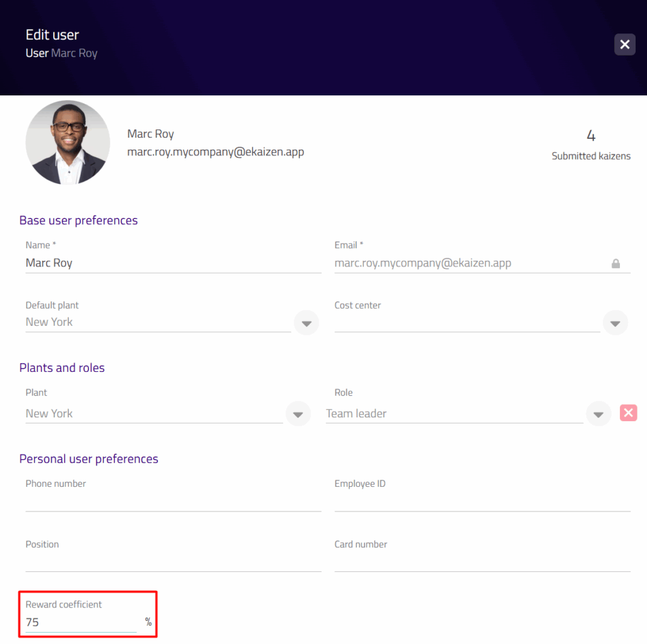Image resolution: width=647 pixels, height=644 pixels.
Task: Remove the Team leader role row
Action: 628,414
